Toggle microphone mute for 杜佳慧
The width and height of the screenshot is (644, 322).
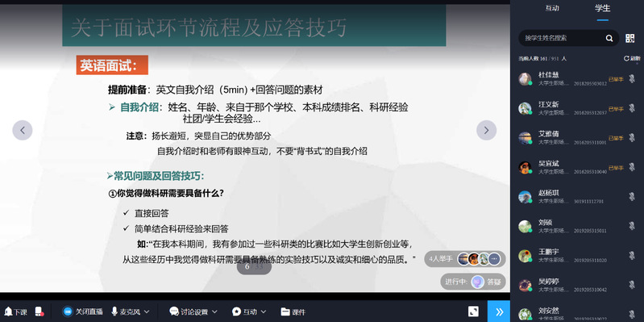coord(632,78)
